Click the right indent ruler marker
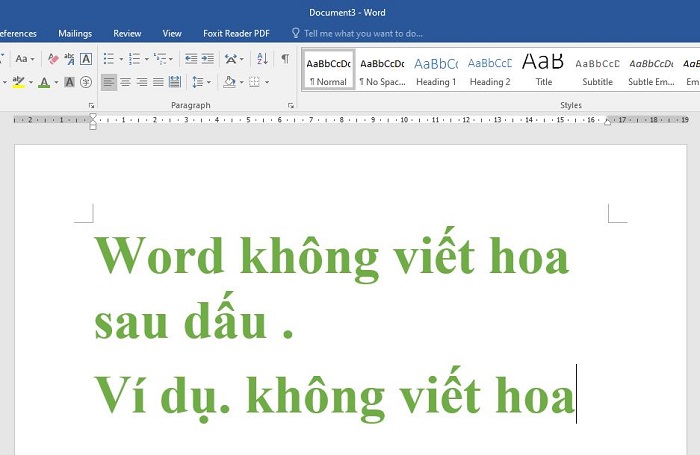This screenshot has height=455, width=700. click(x=607, y=121)
